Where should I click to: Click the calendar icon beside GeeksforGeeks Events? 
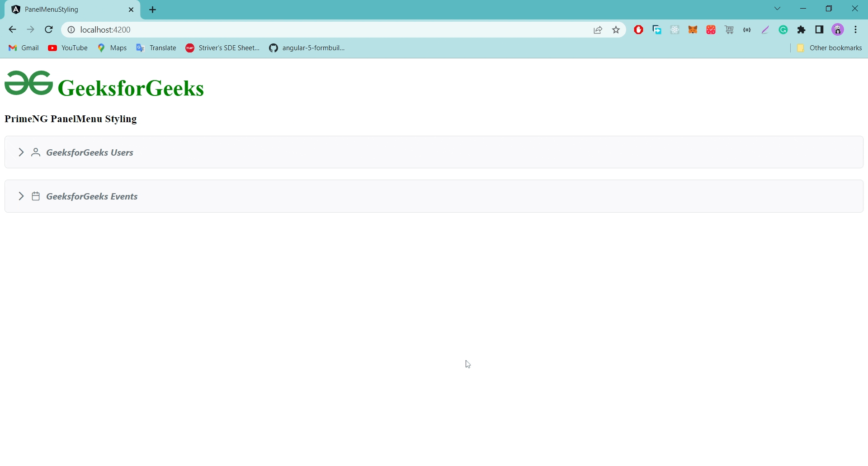[36, 196]
